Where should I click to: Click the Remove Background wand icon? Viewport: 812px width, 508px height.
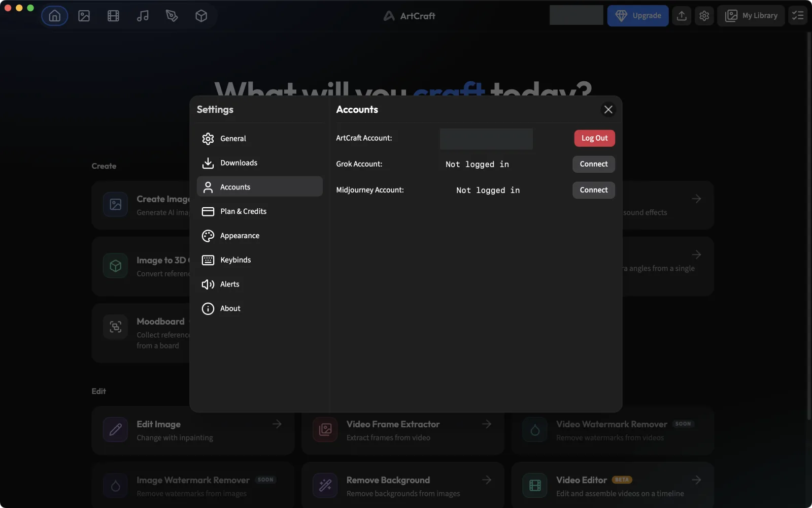325,486
